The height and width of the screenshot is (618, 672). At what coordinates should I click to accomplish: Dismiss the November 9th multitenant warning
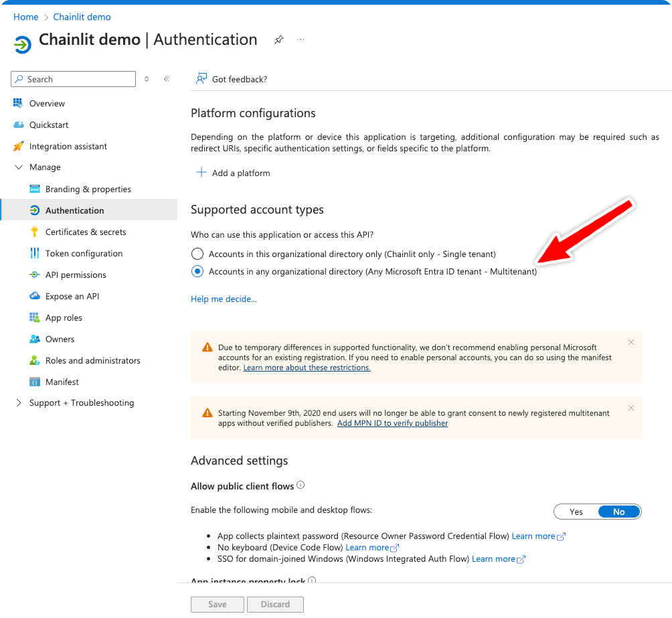pos(631,408)
